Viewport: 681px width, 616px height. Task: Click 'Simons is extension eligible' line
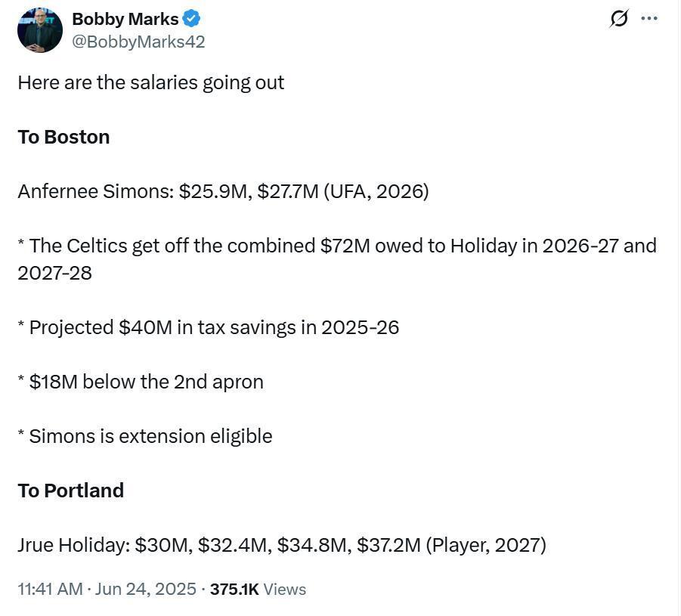point(145,436)
